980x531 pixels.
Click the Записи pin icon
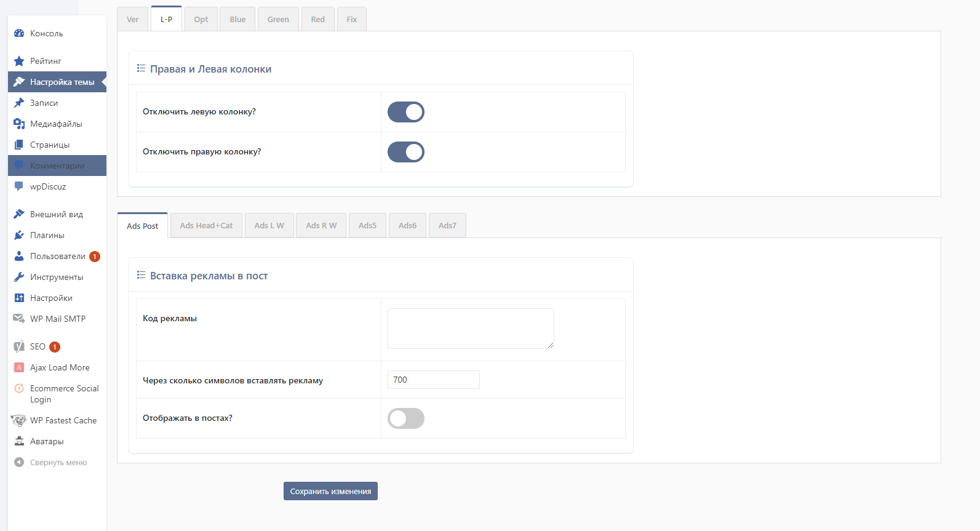pos(19,103)
